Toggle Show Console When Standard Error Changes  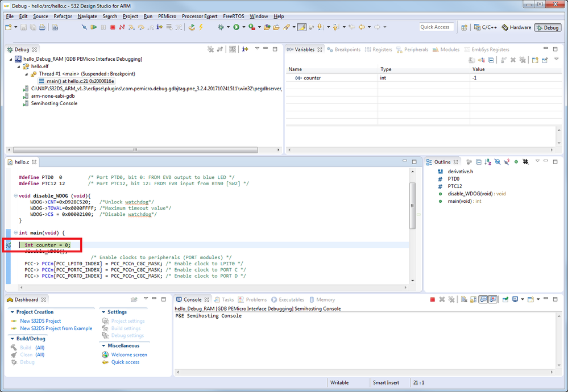tap(492, 299)
